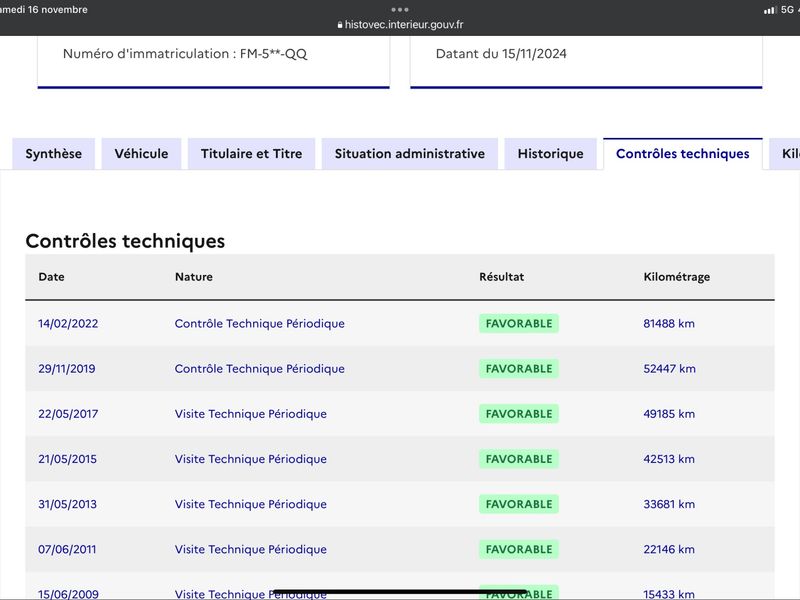Tap the lock icon beside the URL
Screen dimensions: 800x600
click(x=340, y=25)
